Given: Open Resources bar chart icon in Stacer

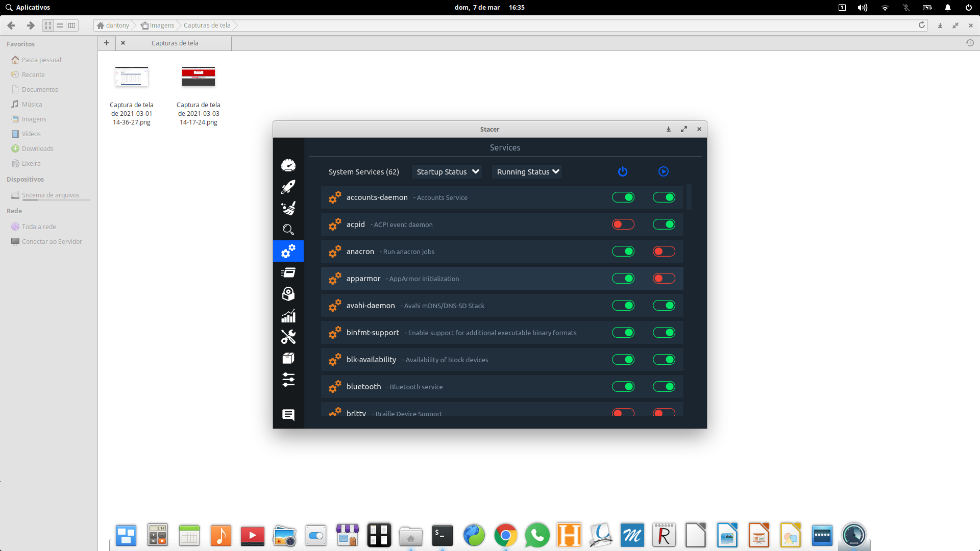Looking at the screenshot, I should [288, 316].
